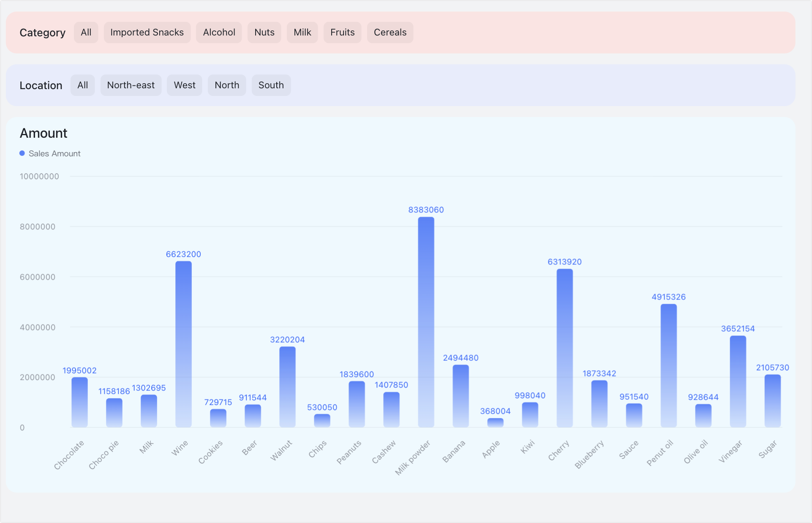This screenshot has width=812, height=523.
Task: Click the Milk powder bar
Action: pos(426,322)
